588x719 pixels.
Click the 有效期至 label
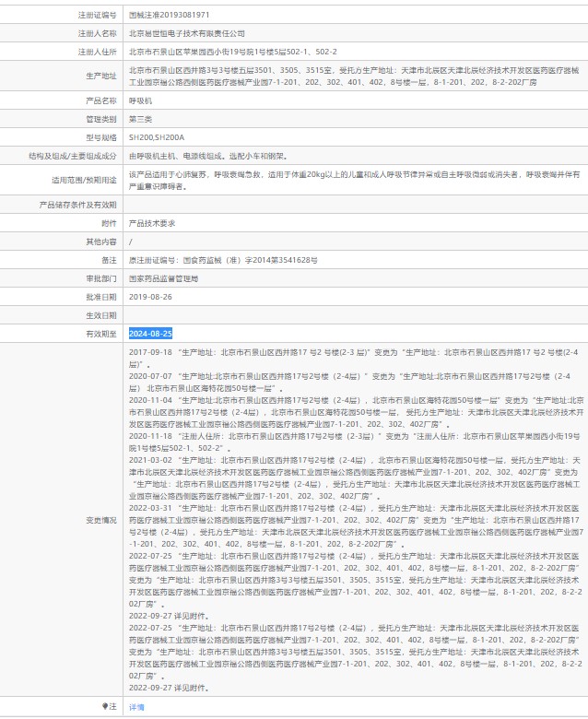(x=101, y=334)
